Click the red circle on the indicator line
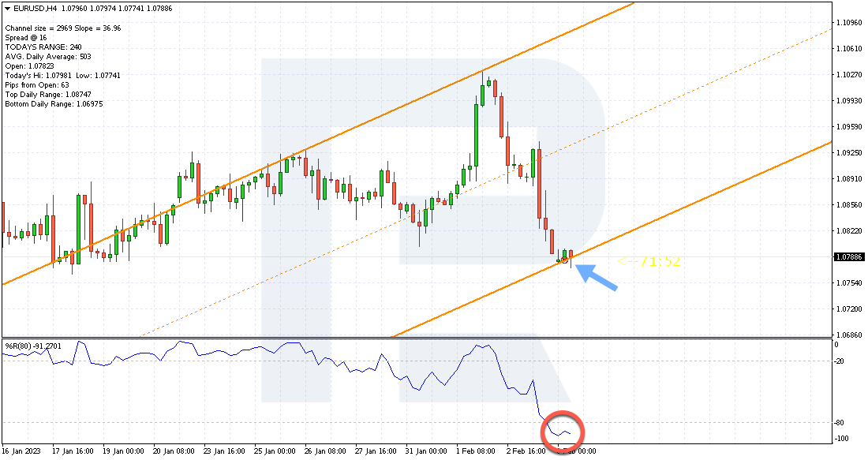 pos(563,430)
